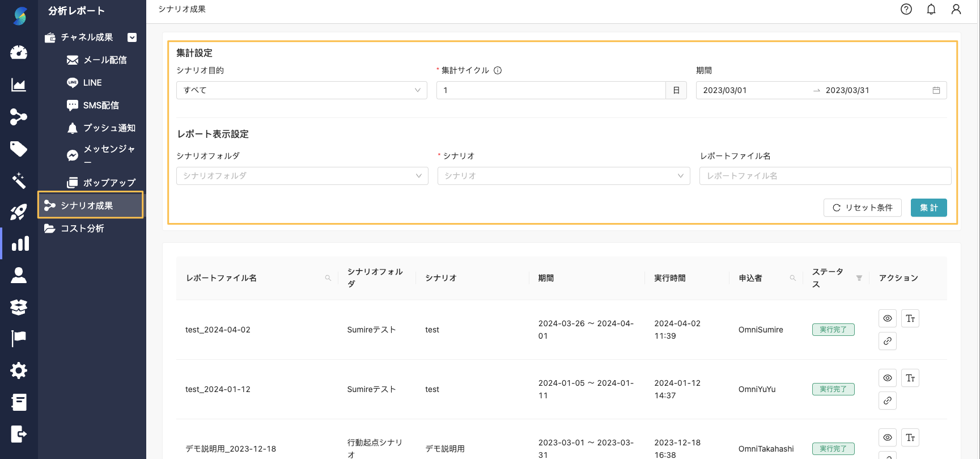Rename test_2024-01-12 report with Tт icon
The height and width of the screenshot is (459, 980).
click(910, 378)
